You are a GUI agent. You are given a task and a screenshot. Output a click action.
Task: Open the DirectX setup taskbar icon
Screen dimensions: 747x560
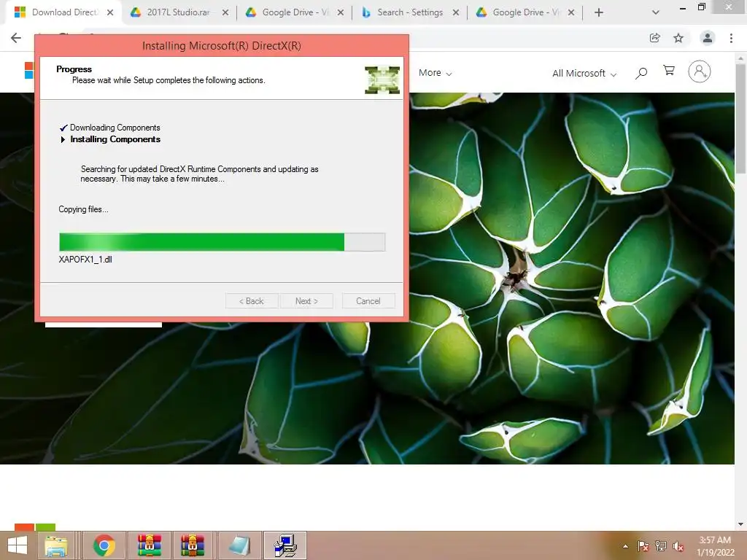[285, 545]
